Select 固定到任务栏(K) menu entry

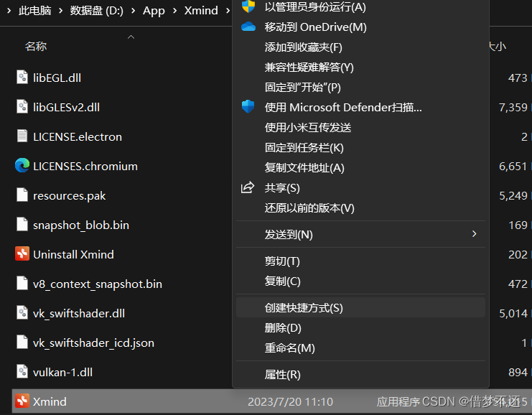point(360,148)
